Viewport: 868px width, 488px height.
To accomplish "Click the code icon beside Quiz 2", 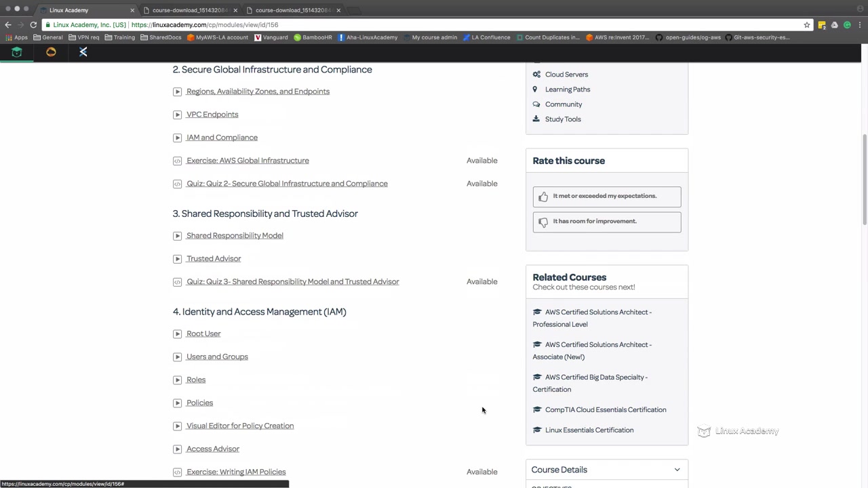I will click(177, 184).
